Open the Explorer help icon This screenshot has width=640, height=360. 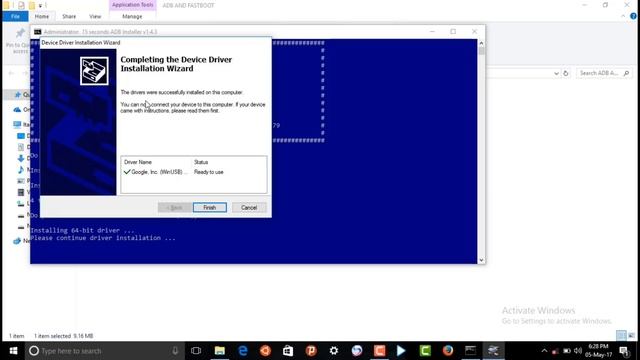633,16
